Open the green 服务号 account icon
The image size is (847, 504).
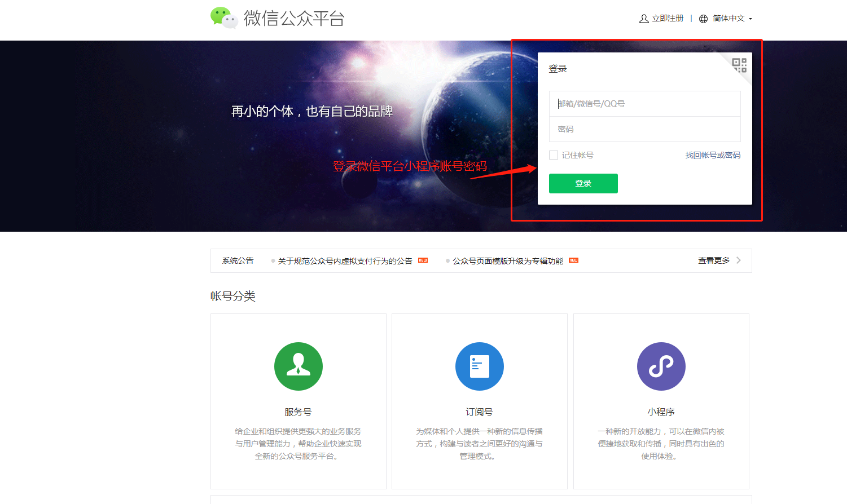299,366
